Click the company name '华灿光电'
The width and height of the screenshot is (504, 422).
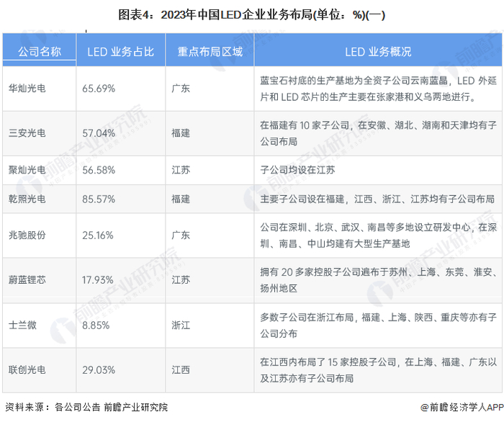27,89
